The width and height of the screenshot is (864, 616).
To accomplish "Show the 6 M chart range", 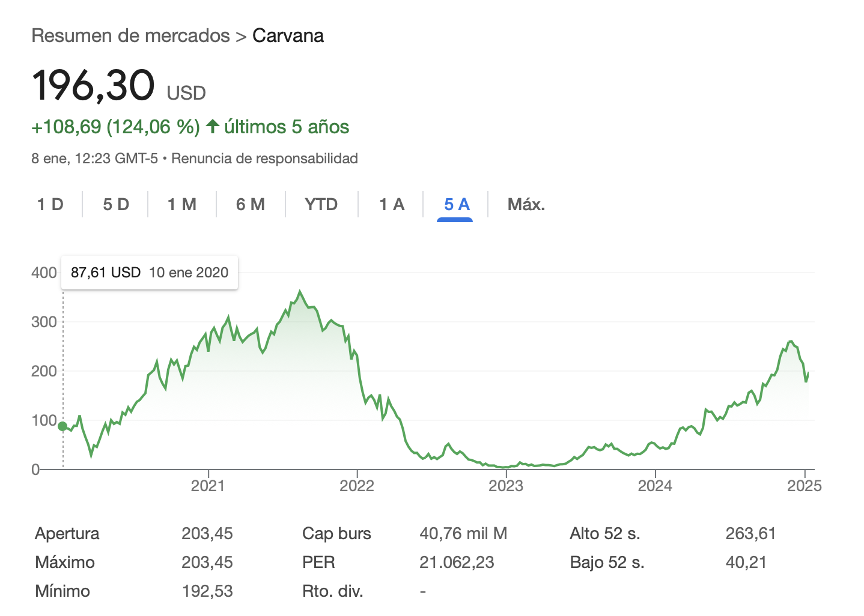I will click(x=251, y=205).
